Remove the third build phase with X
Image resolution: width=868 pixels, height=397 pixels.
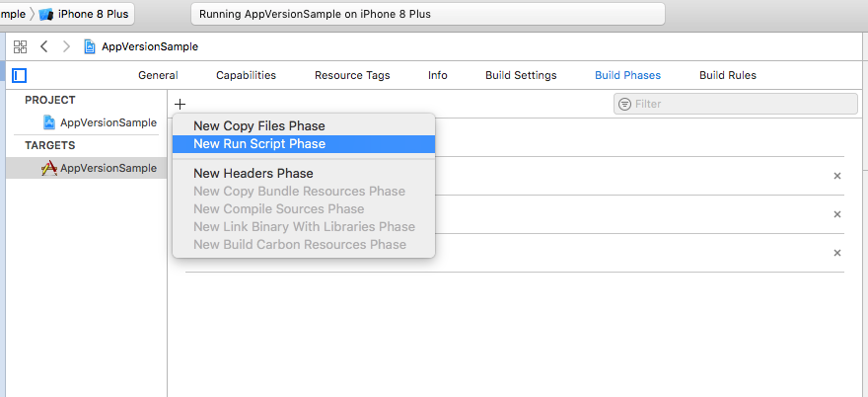[837, 253]
